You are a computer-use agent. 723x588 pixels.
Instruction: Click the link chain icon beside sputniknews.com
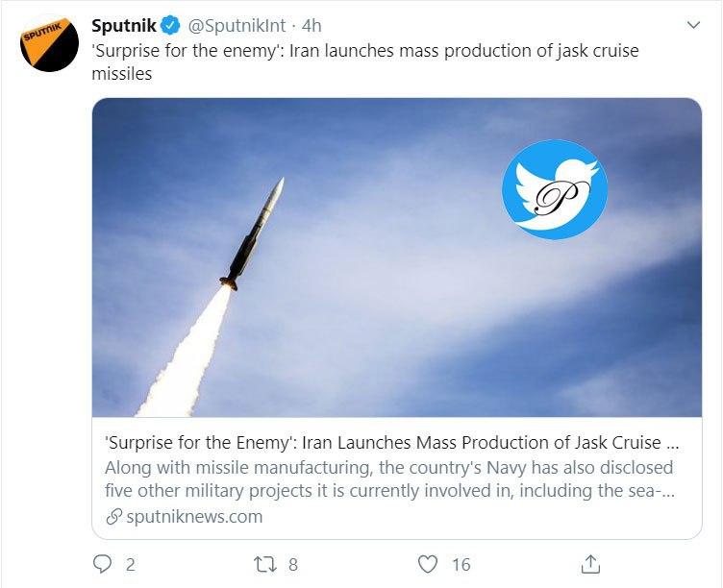[x=114, y=517]
